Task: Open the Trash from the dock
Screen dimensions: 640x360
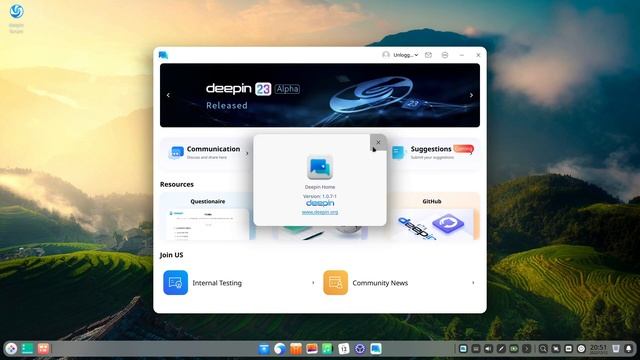Action: point(616,349)
